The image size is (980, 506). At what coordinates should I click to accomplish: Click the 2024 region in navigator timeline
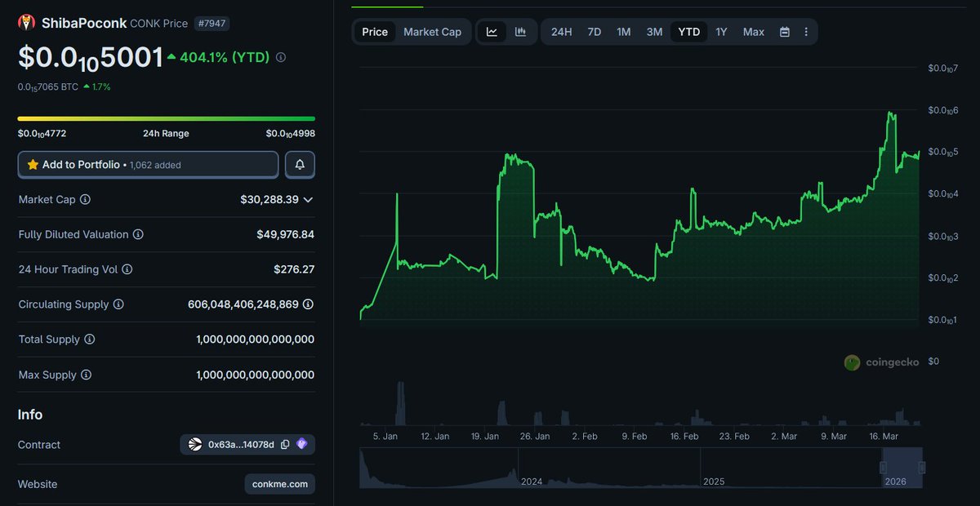609,468
